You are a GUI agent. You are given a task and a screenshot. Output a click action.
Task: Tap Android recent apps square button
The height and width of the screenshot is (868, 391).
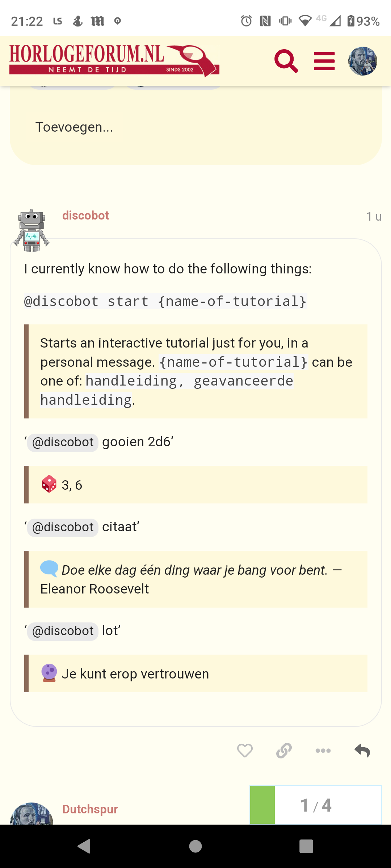coord(306,846)
